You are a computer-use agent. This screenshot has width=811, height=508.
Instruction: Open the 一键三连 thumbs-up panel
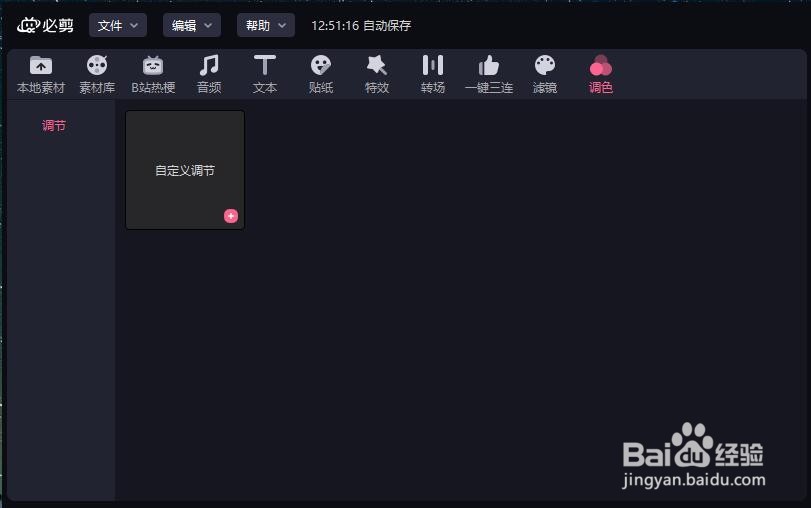click(489, 74)
